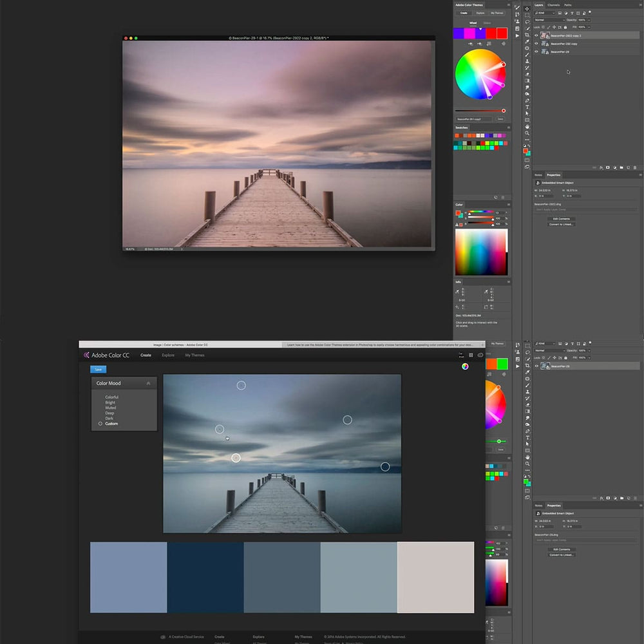Collapse the Color Mood section
This screenshot has height=644, width=644.
[x=147, y=383]
